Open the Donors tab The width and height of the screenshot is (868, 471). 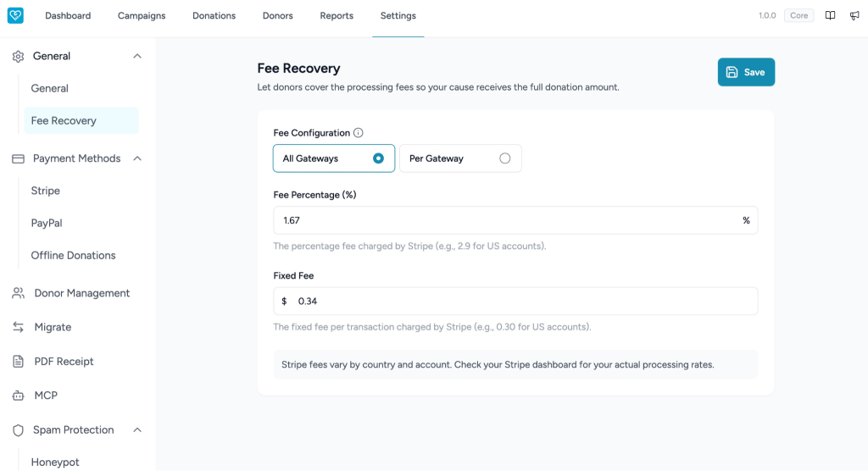pyautogui.click(x=278, y=15)
